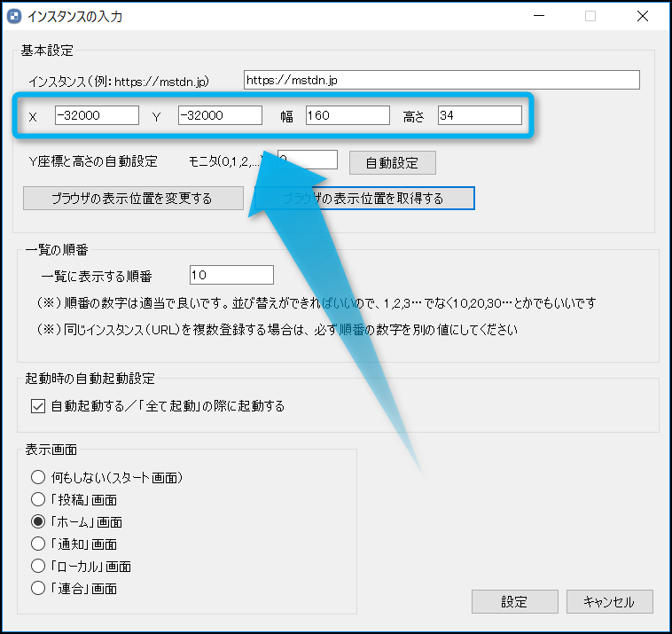Click the Y coordinate input field
Image resolution: width=672 pixels, height=634 pixels.
point(220,115)
